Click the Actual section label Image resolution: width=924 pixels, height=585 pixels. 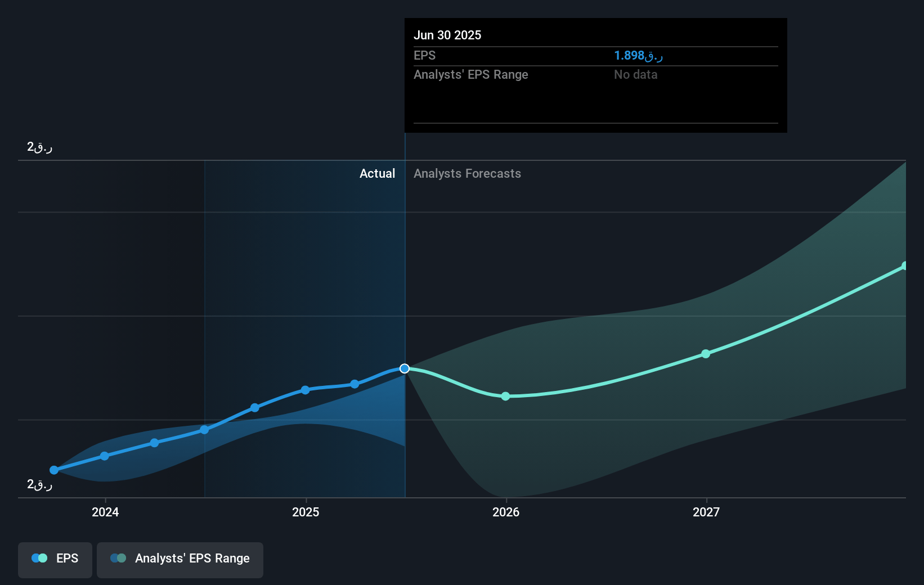coord(377,173)
